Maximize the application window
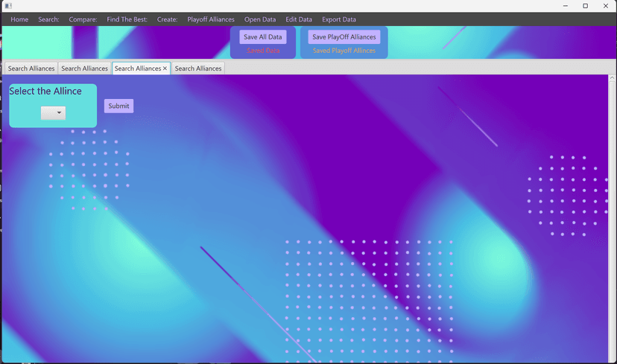The height and width of the screenshot is (364, 617). pos(585,6)
